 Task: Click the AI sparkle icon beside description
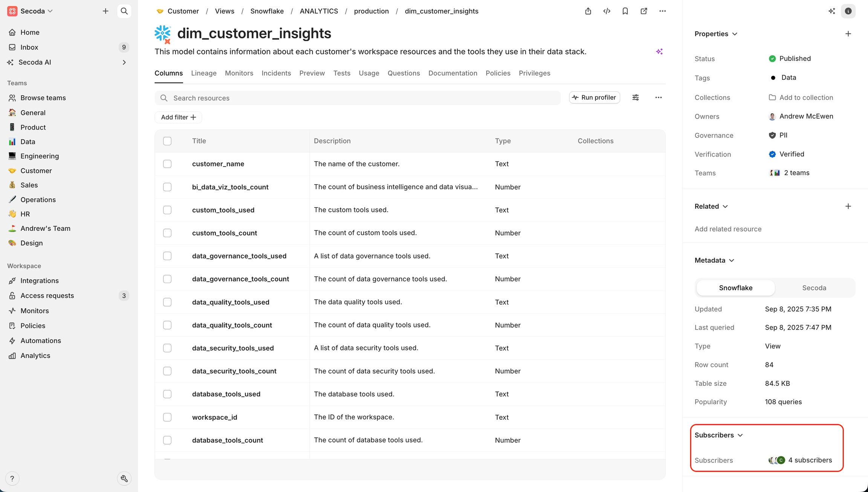coord(659,52)
